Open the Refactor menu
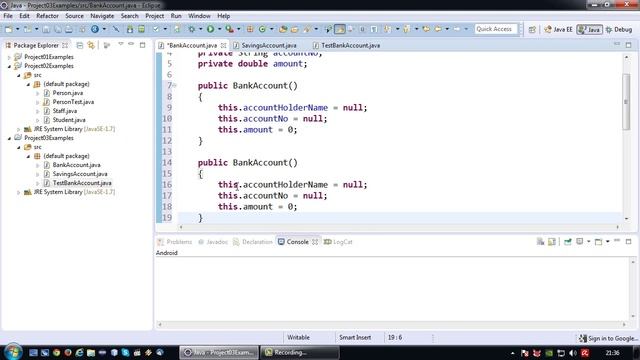This screenshot has height=360, width=640. coord(47,16)
